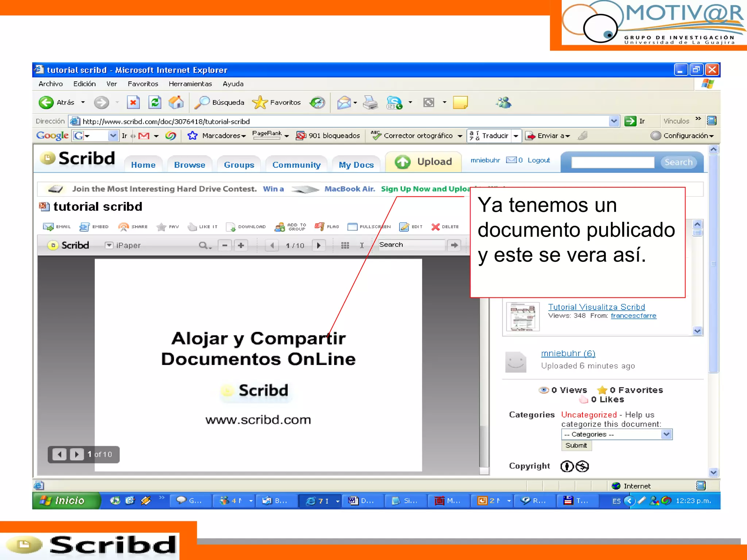Click the EMAIL document action icon
Screen dimensions: 747x560
coord(57,227)
